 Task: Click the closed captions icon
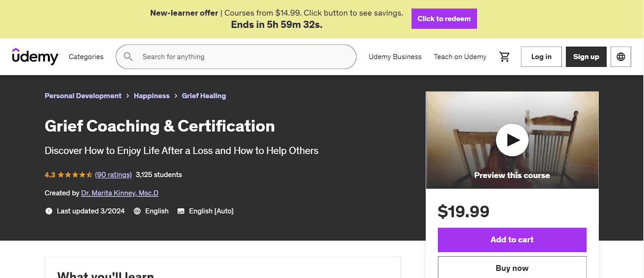[181, 211]
